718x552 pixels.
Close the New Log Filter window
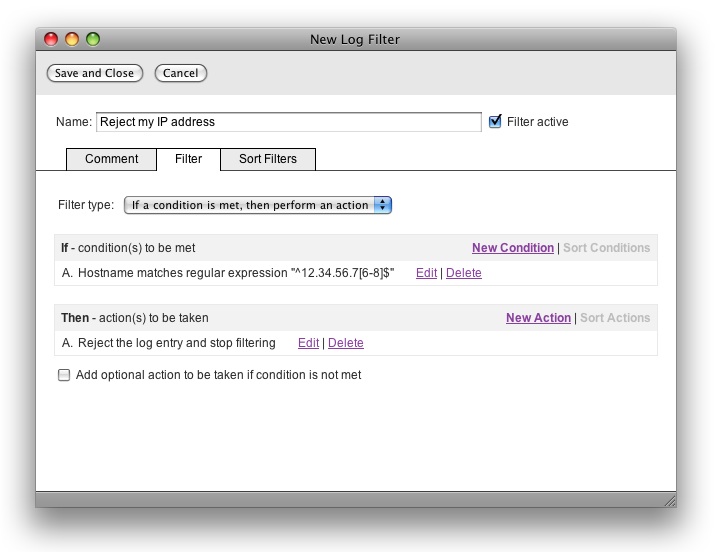pos(50,39)
